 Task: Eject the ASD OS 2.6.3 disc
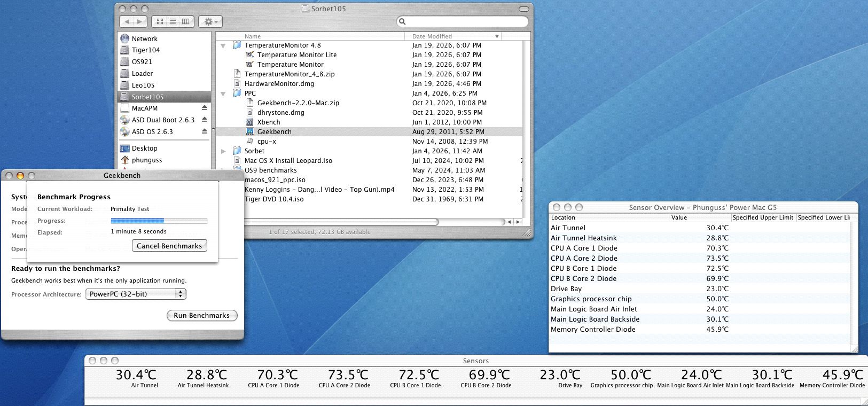(204, 131)
